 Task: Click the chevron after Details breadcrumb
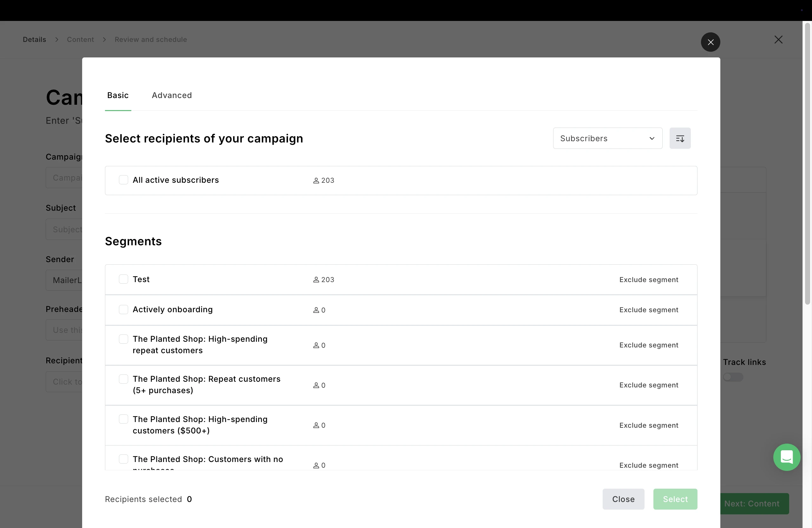click(x=57, y=40)
